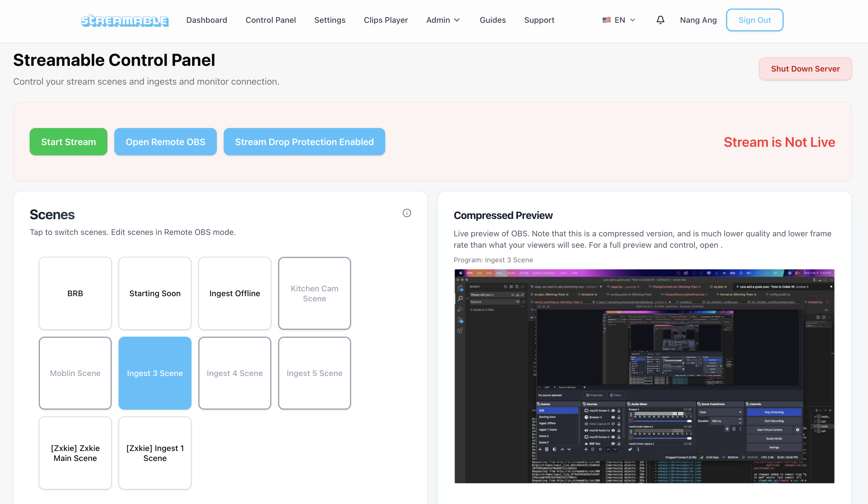Open the notifications bell
This screenshot has width=868, height=504.
(660, 20)
